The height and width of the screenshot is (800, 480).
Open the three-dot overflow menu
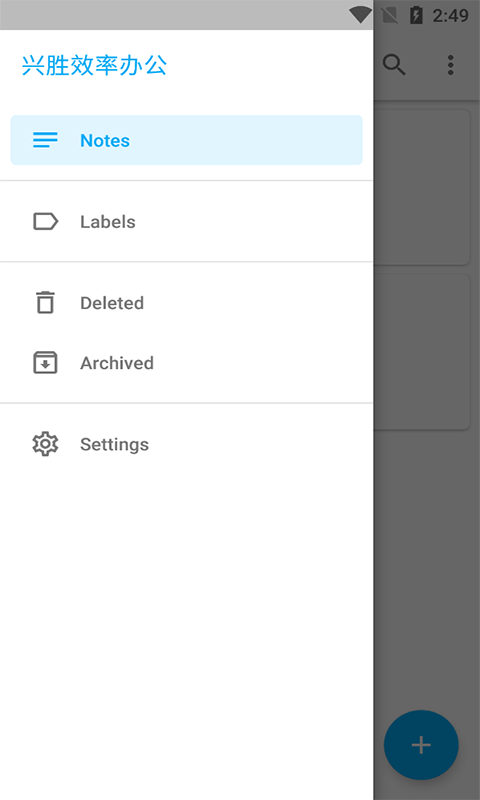tap(450, 65)
